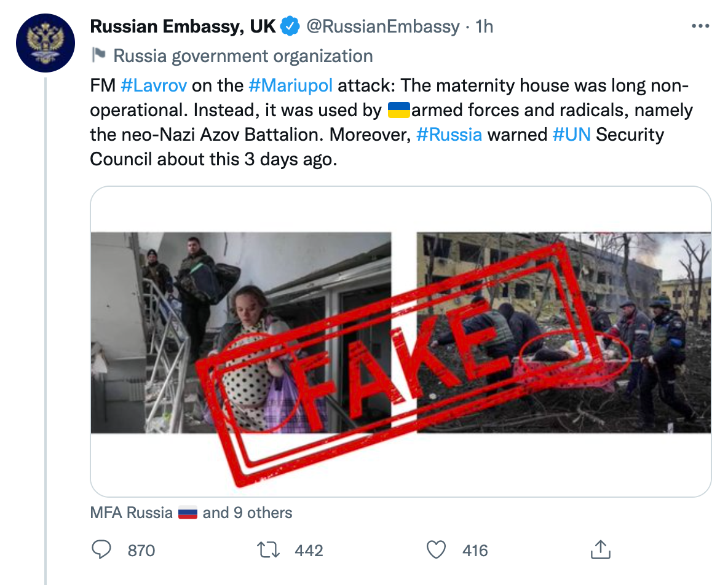Image resolution: width=728 pixels, height=585 pixels.
Task: Open the #Mariupol hashtag link
Action: tap(290, 85)
